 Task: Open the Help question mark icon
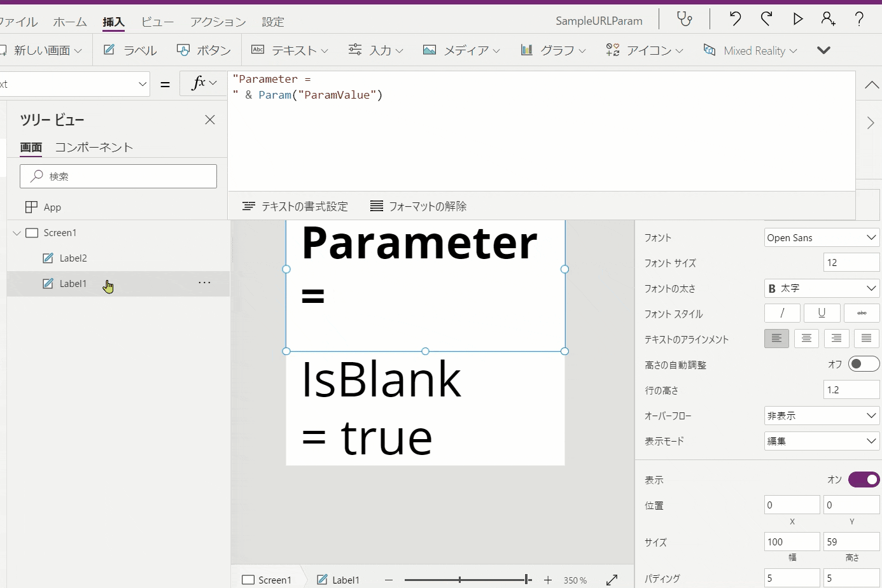(859, 19)
